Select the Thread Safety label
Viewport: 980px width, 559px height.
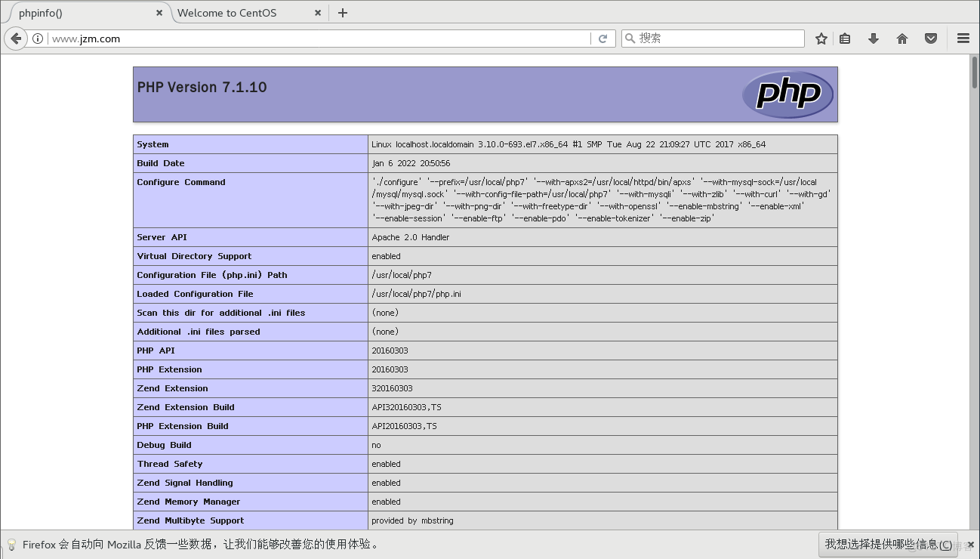(170, 464)
